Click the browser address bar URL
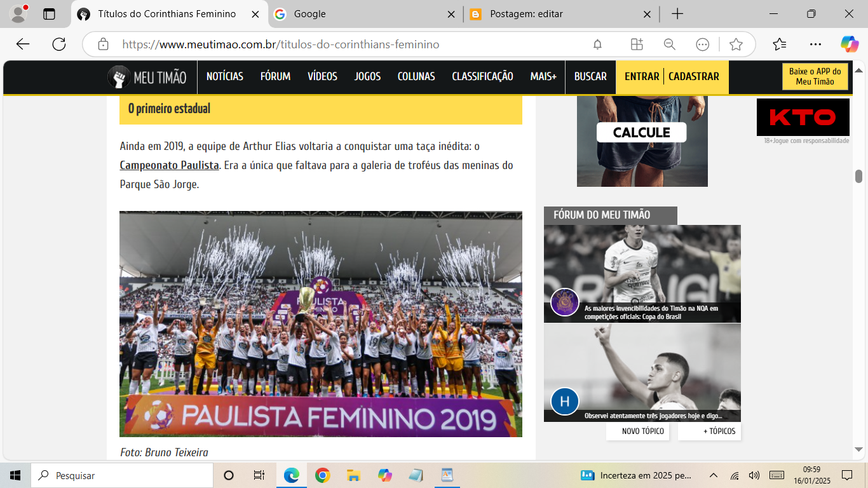The width and height of the screenshot is (868, 488). tap(281, 44)
